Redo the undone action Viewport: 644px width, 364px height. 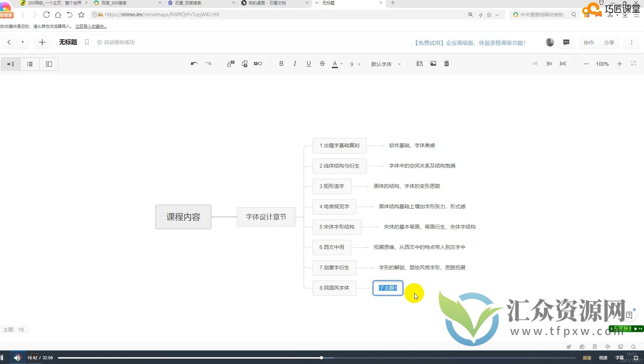coord(208,64)
